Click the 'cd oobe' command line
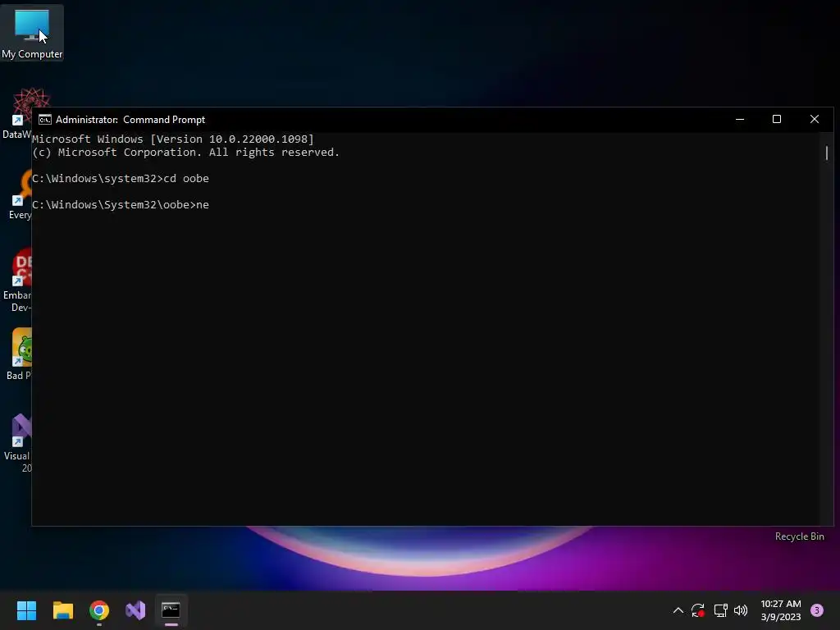This screenshot has width=840, height=630. tap(121, 178)
